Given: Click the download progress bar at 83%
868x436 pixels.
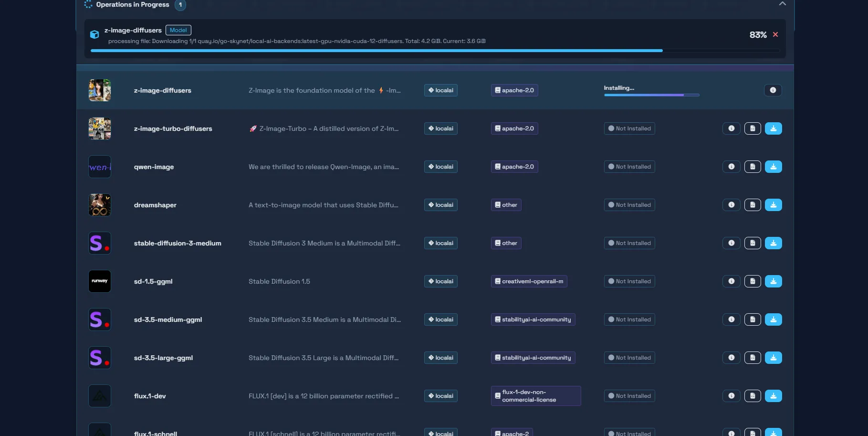Looking at the screenshot, I should 376,51.
